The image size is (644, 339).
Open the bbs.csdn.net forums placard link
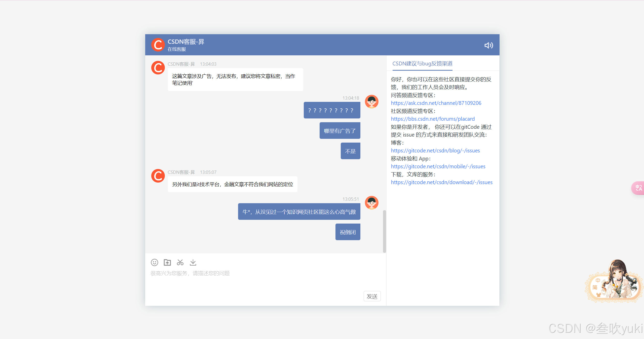[433, 119]
